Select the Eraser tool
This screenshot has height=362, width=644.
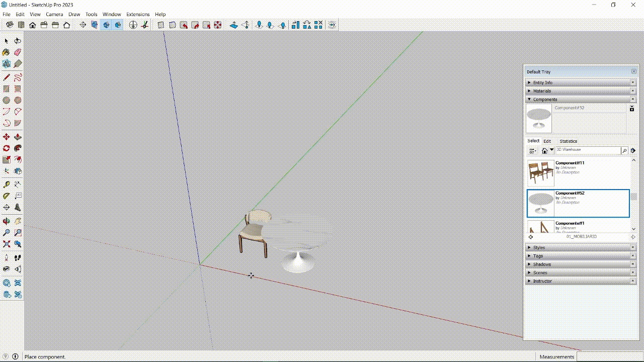coord(18,52)
